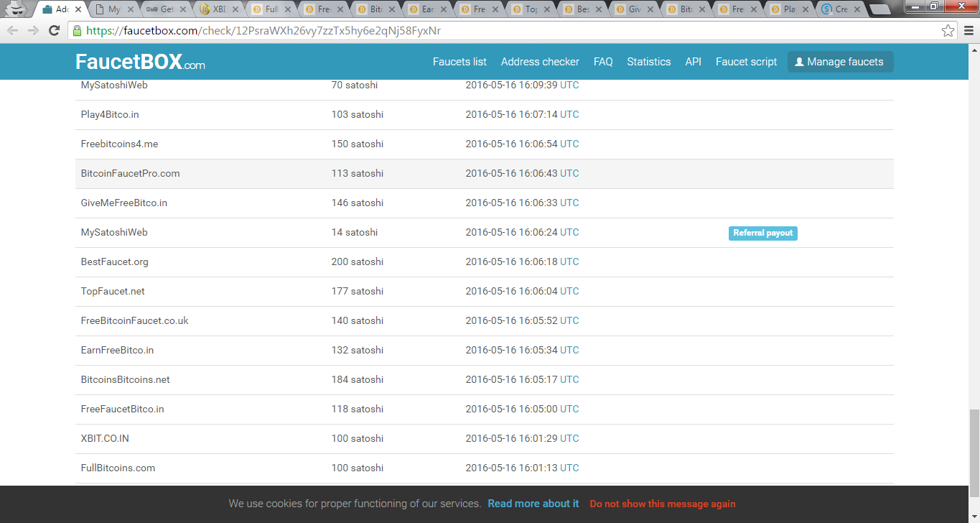Go back using the browser back arrow
Image resolution: width=980 pixels, height=523 pixels.
[13, 31]
